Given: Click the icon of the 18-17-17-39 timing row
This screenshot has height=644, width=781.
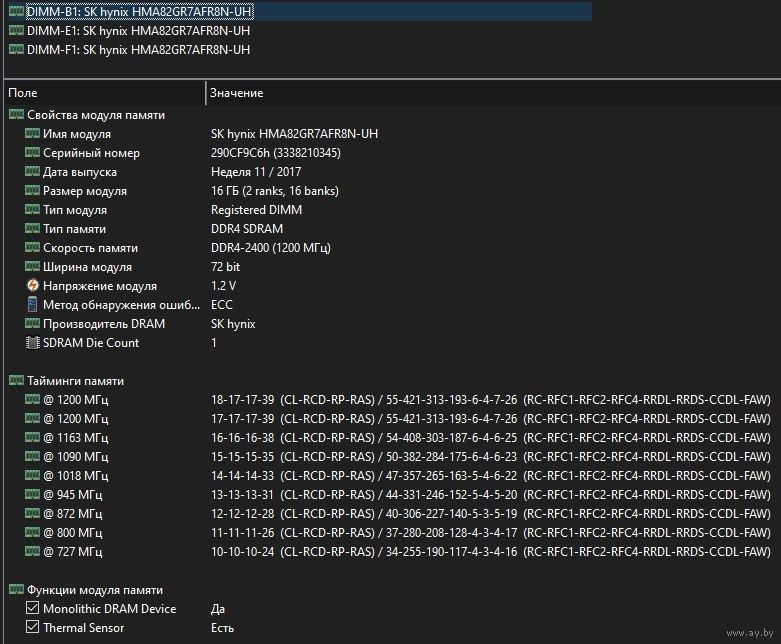Looking at the screenshot, I should 32,399.
